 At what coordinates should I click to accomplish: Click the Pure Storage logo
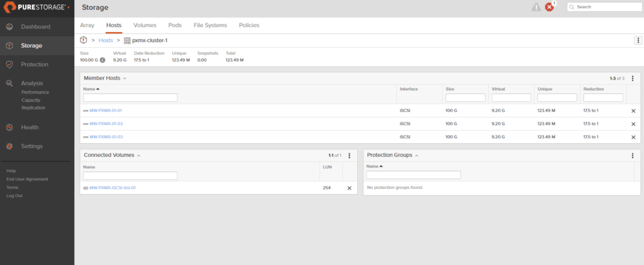(x=36, y=8)
